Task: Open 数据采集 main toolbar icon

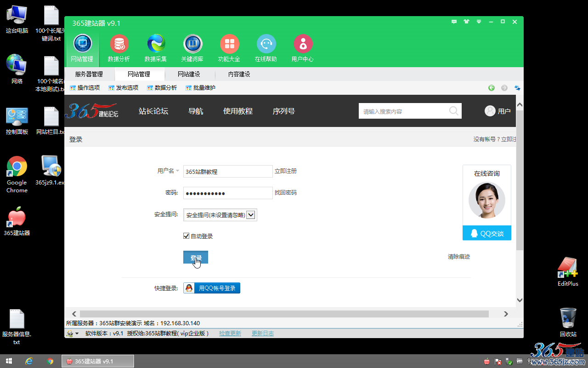Action: [156, 48]
